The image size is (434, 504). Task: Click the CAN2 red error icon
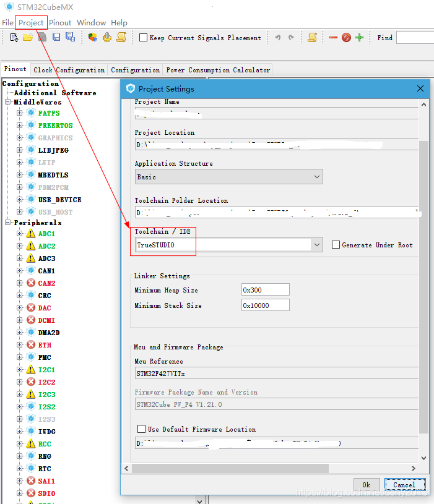tap(31, 283)
